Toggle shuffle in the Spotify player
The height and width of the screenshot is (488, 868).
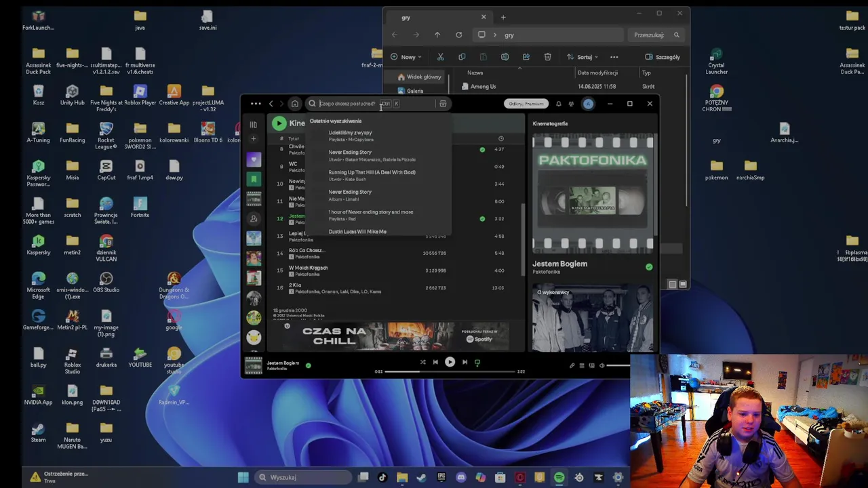(422, 362)
